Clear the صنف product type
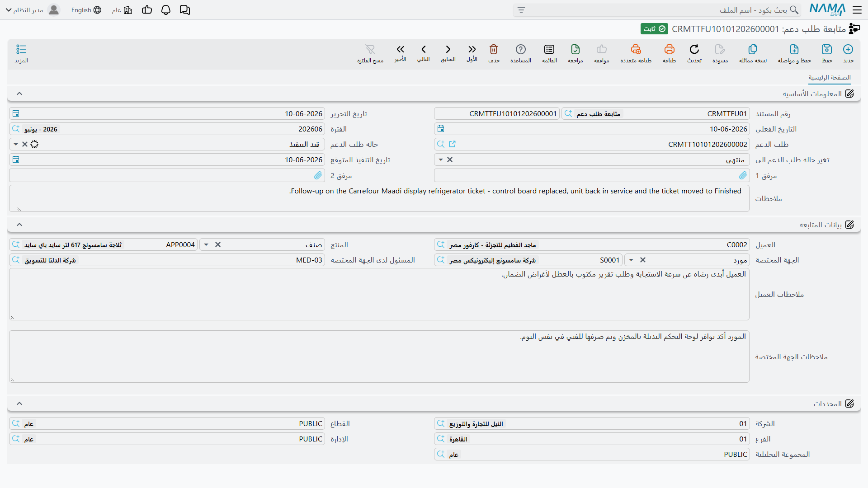868x488 pixels. (x=218, y=244)
